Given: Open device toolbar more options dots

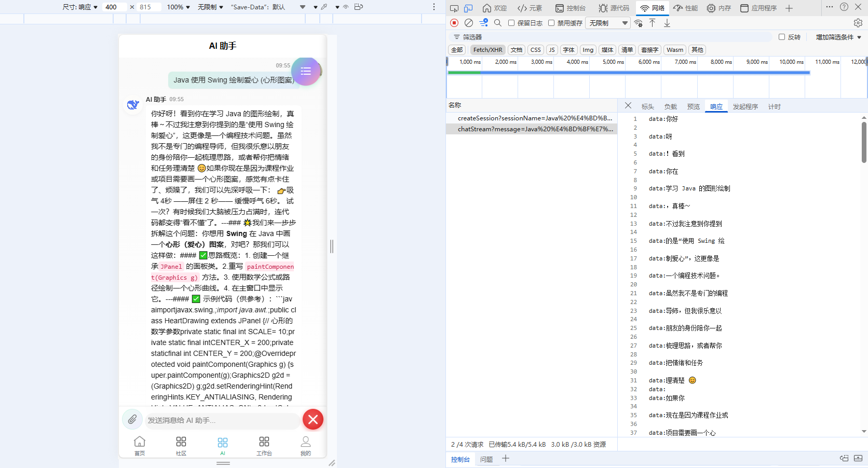Looking at the screenshot, I should pos(434,7).
